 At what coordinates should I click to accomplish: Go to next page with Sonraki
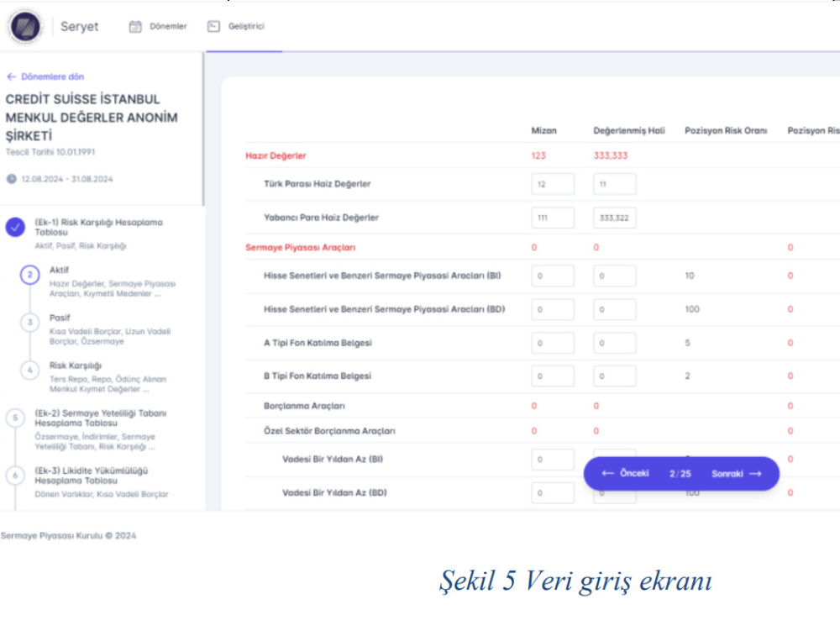click(736, 474)
